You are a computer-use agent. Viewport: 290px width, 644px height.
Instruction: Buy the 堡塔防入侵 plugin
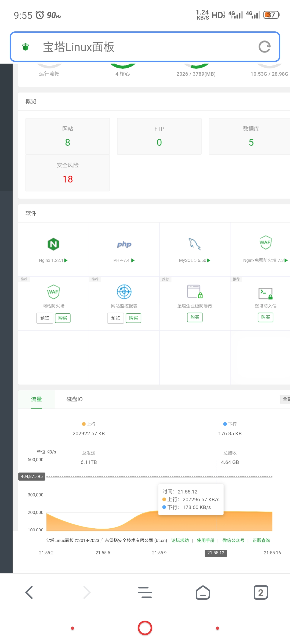[x=266, y=317]
